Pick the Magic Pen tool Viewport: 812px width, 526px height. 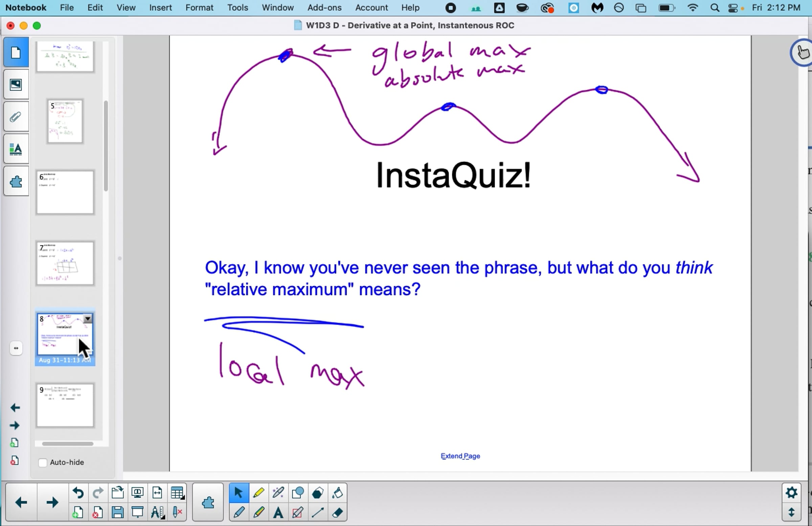coord(278,493)
